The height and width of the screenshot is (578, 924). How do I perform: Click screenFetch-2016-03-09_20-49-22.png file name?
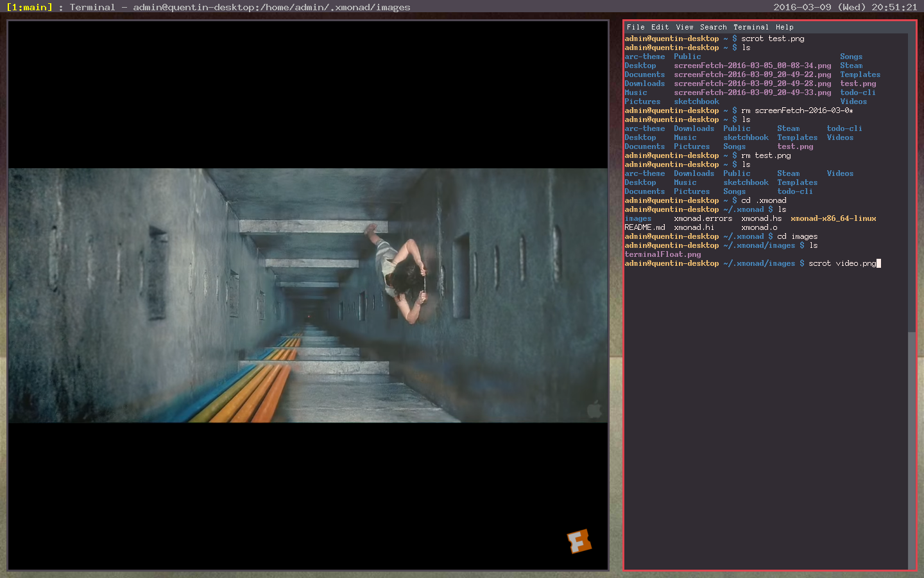pos(752,74)
